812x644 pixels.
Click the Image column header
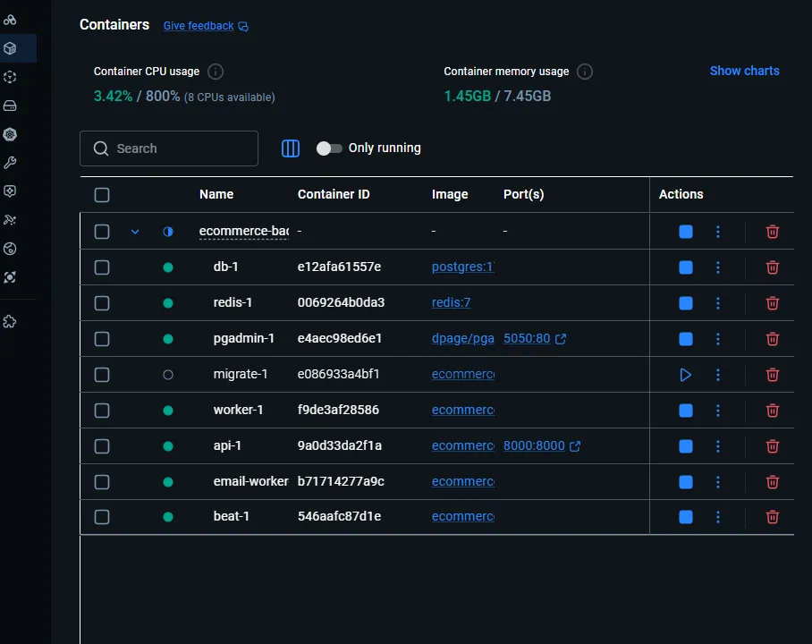[450, 194]
